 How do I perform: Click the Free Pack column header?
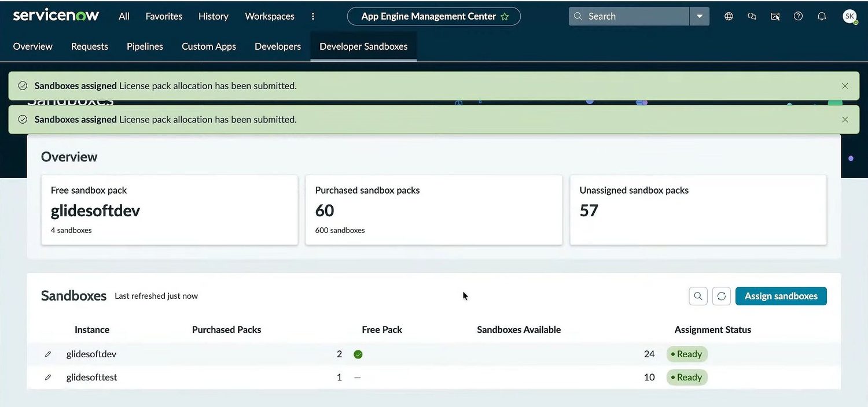(382, 330)
